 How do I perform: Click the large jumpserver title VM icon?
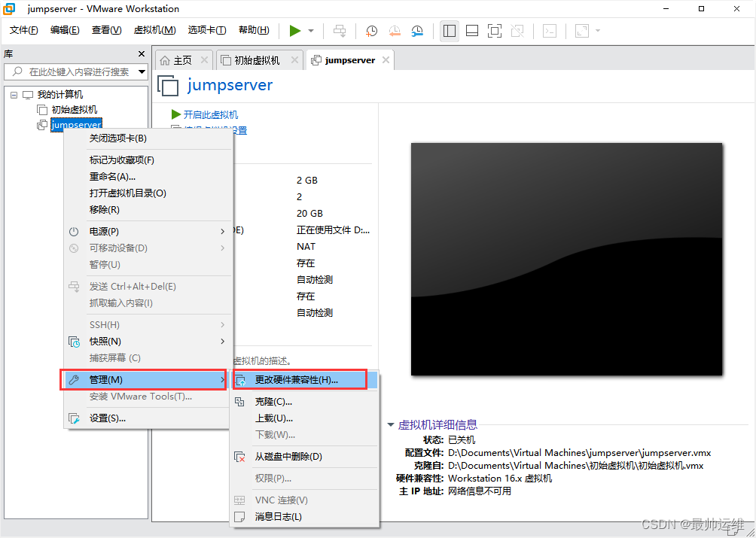[x=168, y=86]
